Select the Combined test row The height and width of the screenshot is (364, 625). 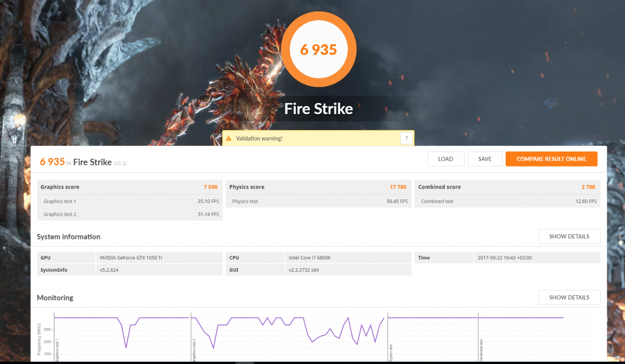[x=507, y=201]
